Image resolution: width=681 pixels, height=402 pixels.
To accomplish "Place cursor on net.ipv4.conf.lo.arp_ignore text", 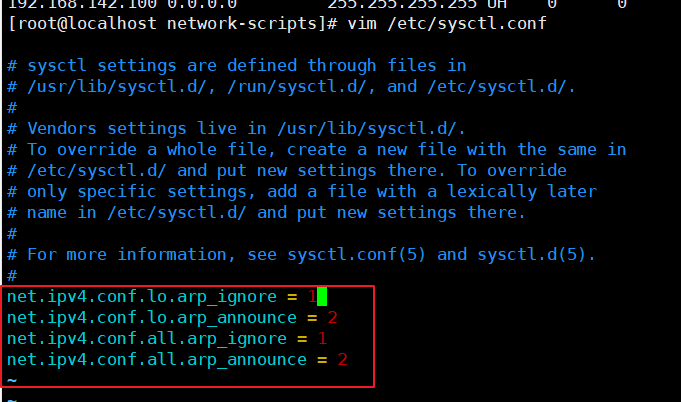I will (142, 297).
